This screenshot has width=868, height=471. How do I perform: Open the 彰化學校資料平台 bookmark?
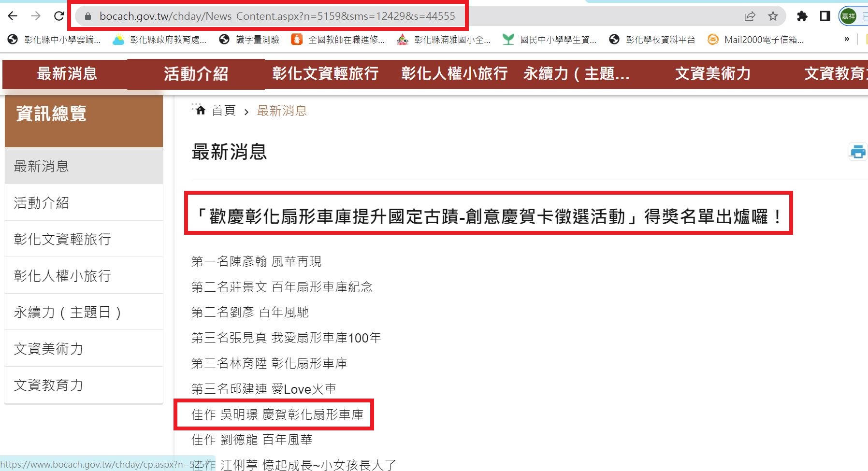click(652, 40)
